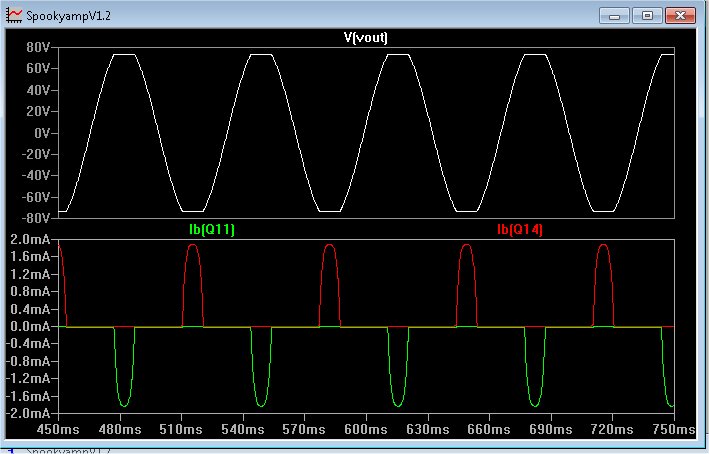The image size is (709, 454).
Task: Maximize the SpookyampV1.2 plot window
Action: pos(647,15)
